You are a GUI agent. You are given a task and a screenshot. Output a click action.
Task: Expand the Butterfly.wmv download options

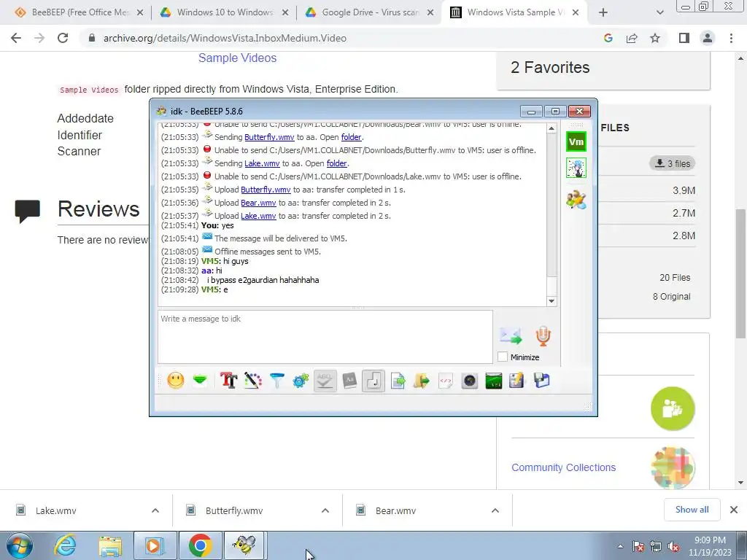(325, 510)
